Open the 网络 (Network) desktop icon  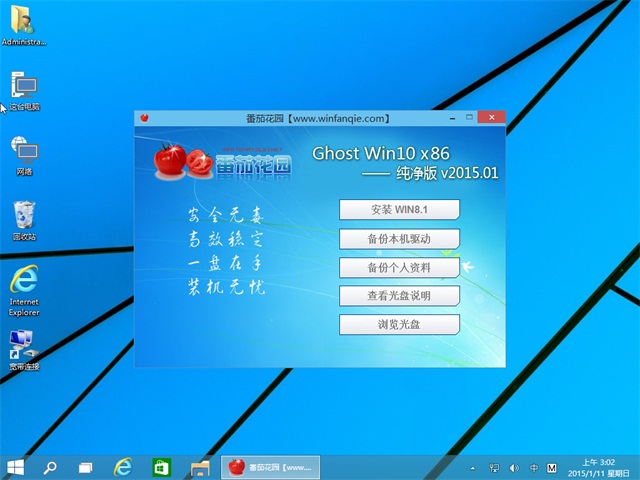pos(24,152)
